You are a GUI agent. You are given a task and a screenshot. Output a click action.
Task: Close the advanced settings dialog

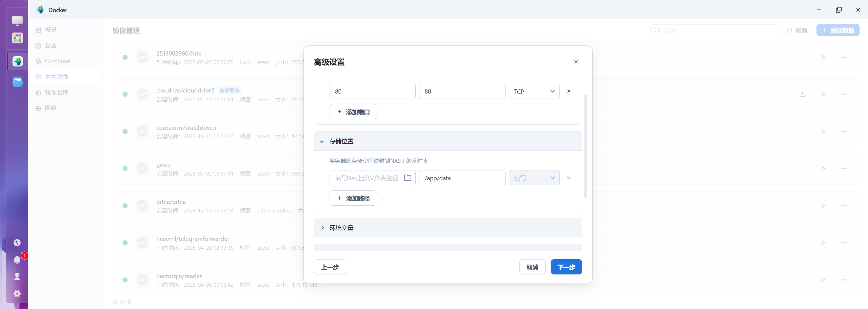coord(576,62)
